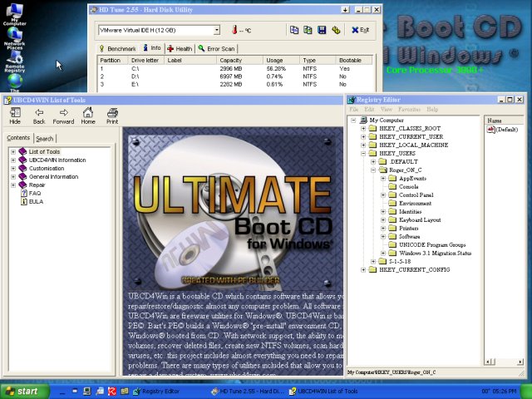
Task: Open Registry Editor Help menu
Action: pyautogui.click(x=432, y=109)
